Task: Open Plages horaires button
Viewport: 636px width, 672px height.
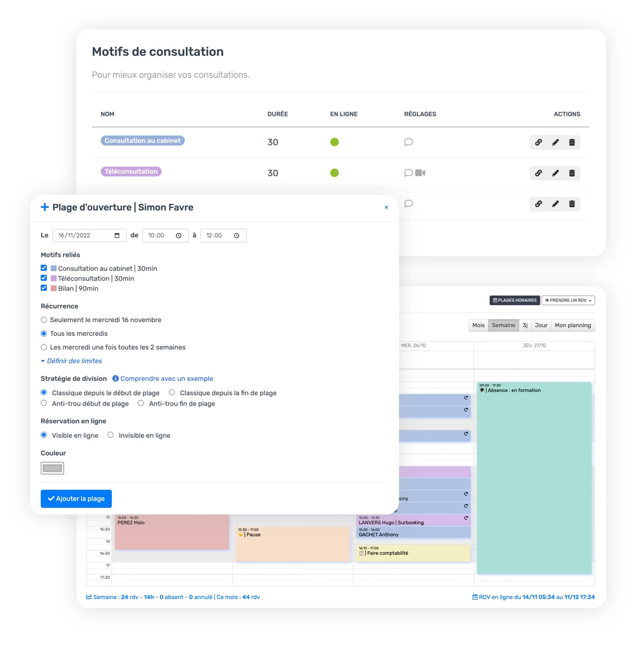Action: [x=514, y=300]
